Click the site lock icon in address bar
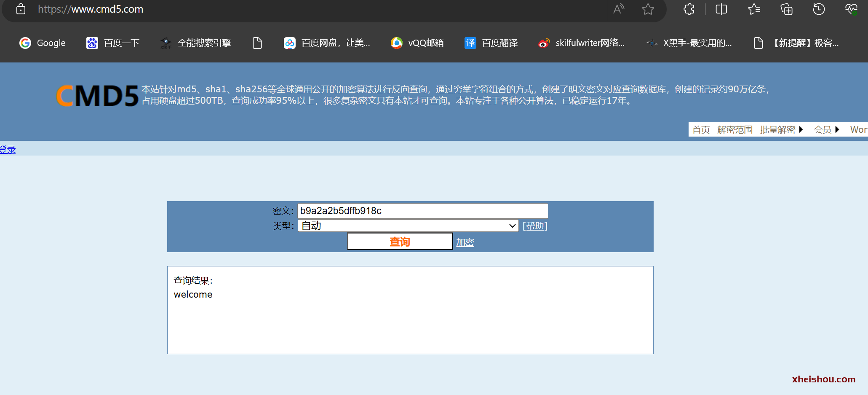This screenshot has width=868, height=395. (x=21, y=9)
